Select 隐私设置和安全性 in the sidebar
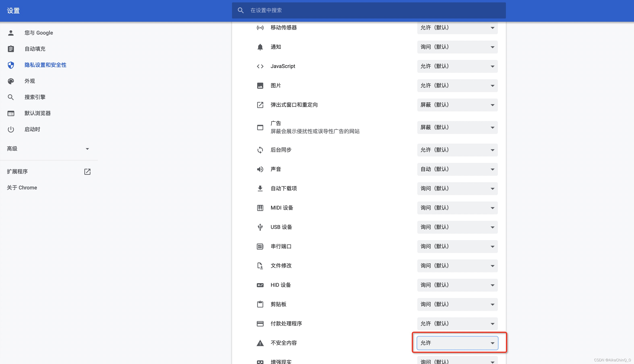The height and width of the screenshot is (364, 634). coord(45,65)
